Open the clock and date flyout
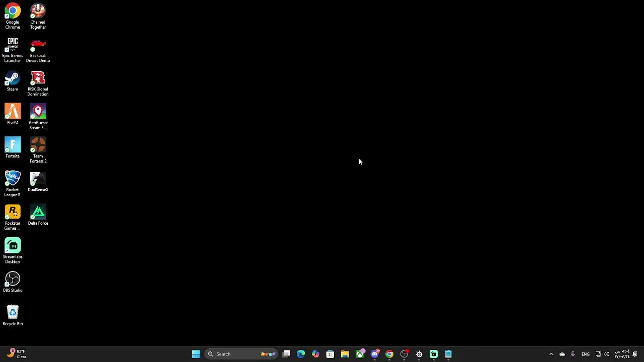Image resolution: width=644 pixels, height=362 pixels. 622,354
